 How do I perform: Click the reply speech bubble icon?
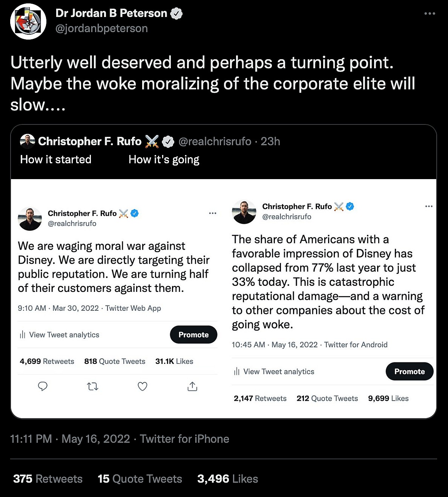pyautogui.click(x=43, y=386)
